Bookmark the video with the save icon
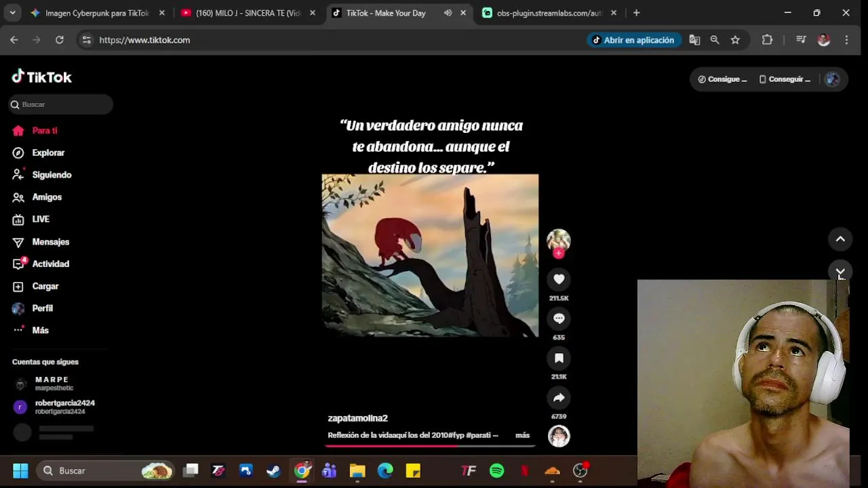868x488 pixels. pos(559,358)
